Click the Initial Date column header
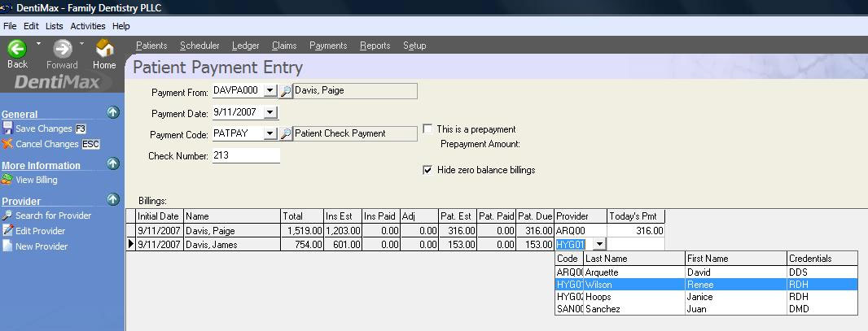The height and width of the screenshot is (331, 868). click(160, 216)
